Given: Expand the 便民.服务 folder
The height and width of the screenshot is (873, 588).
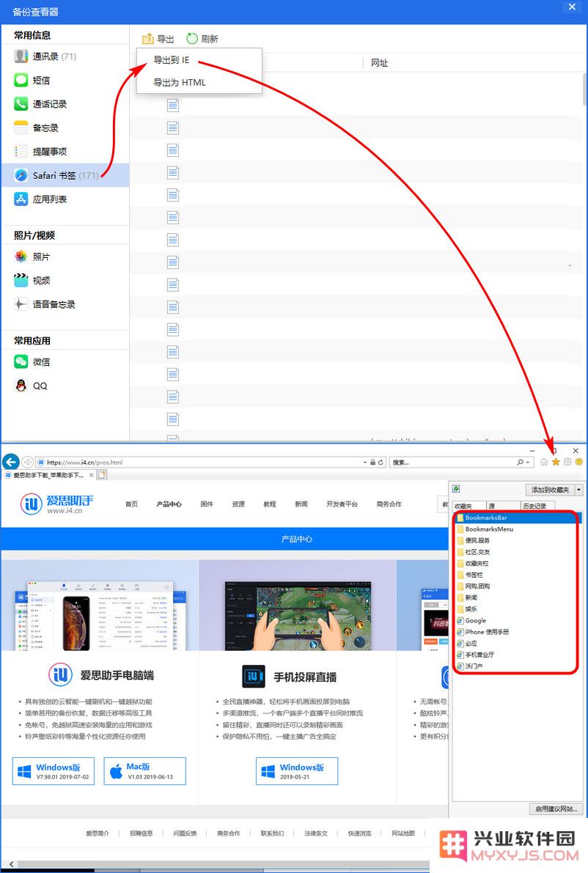Looking at the screenshot, I should (474, 541).
